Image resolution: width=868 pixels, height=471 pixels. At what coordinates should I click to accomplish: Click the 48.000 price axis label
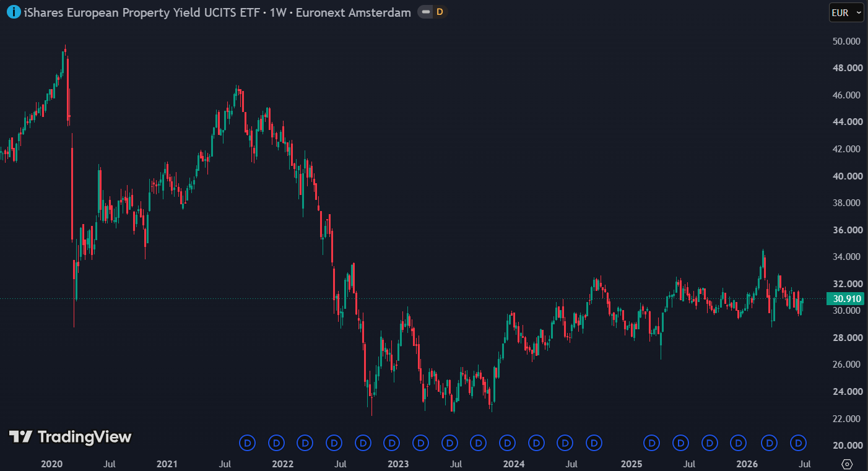click(x=846, y=68)
